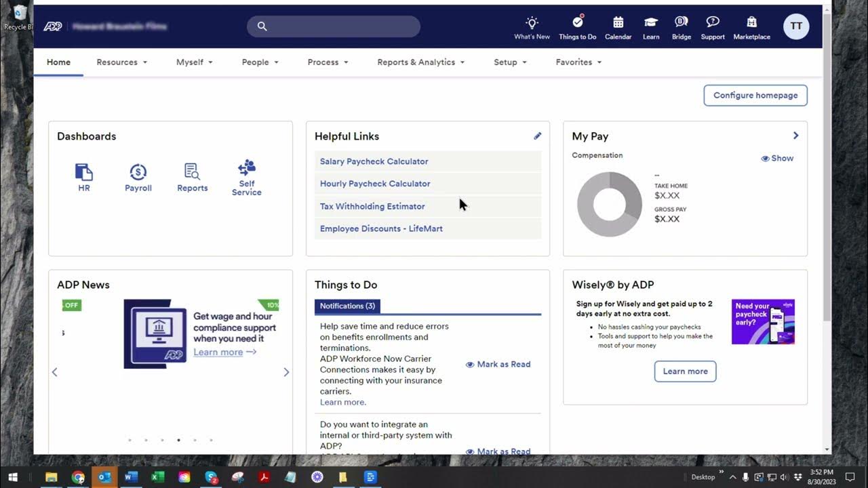This screenshot has height=488, width=868.
Task: Open the Tax Withholding Estimator link
Action: point(372,206)
